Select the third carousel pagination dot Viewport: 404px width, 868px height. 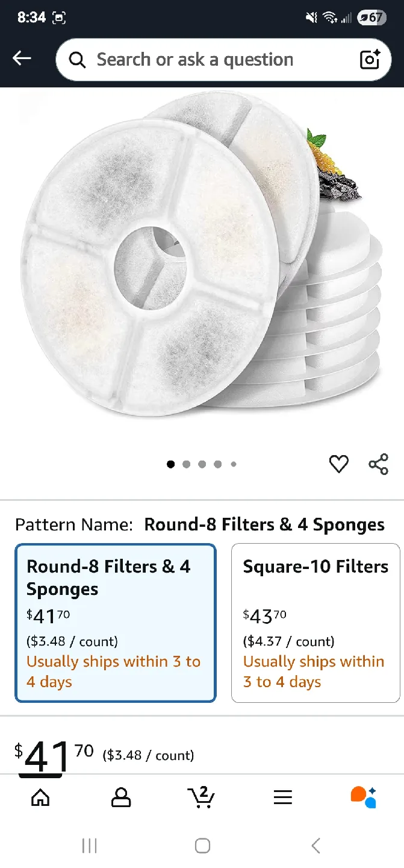[x=202, y=464]
